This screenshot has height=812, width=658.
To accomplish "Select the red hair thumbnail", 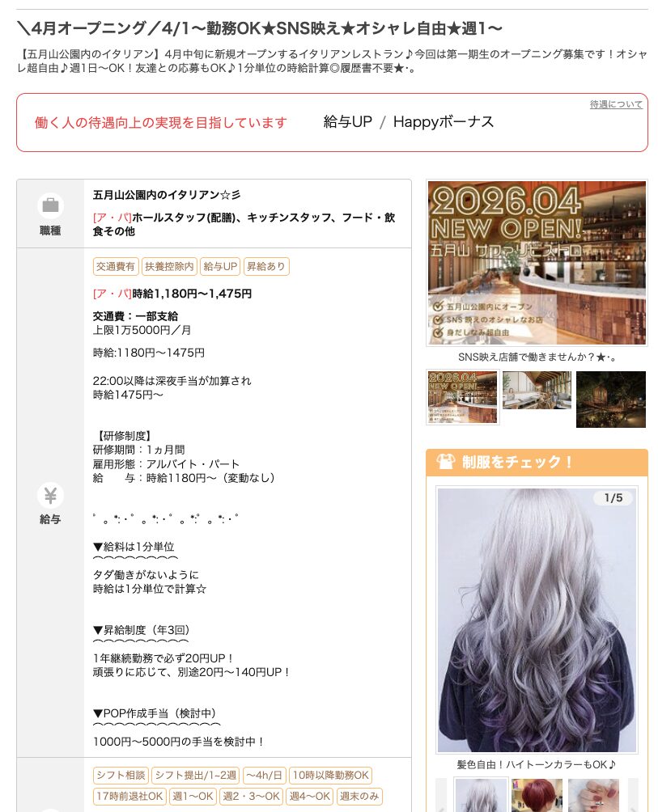I will click(537, 795).
